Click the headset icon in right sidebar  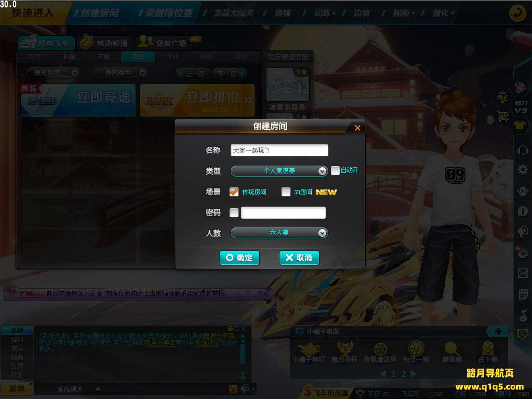click(x=522, y=150)
